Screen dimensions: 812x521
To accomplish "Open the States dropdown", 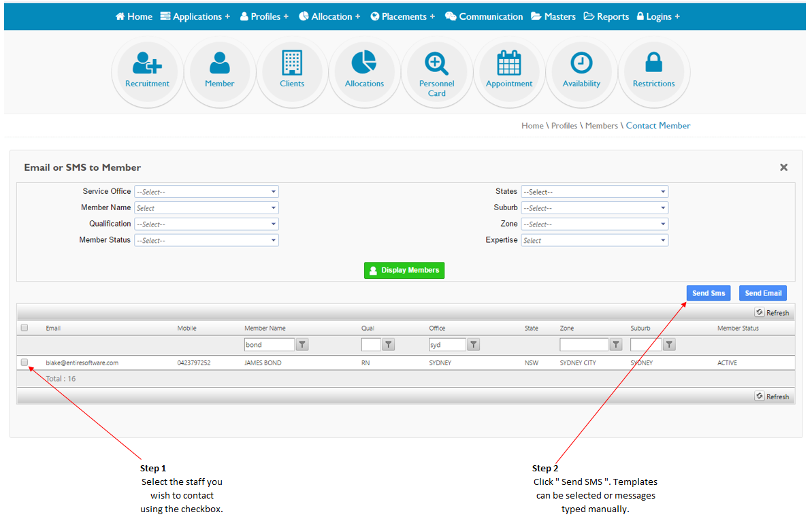I will [x=594, y=191].
